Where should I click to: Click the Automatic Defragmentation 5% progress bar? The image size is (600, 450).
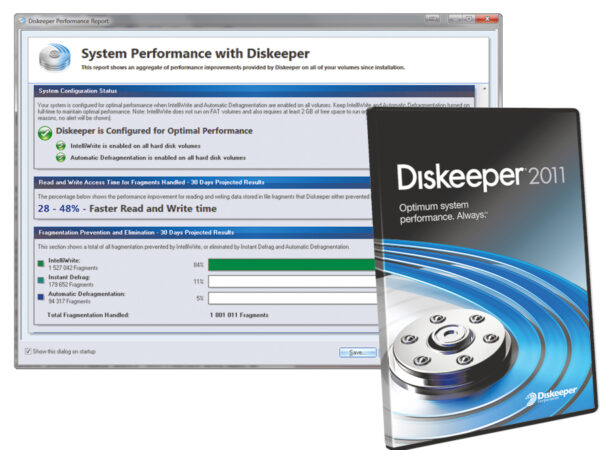290,298
